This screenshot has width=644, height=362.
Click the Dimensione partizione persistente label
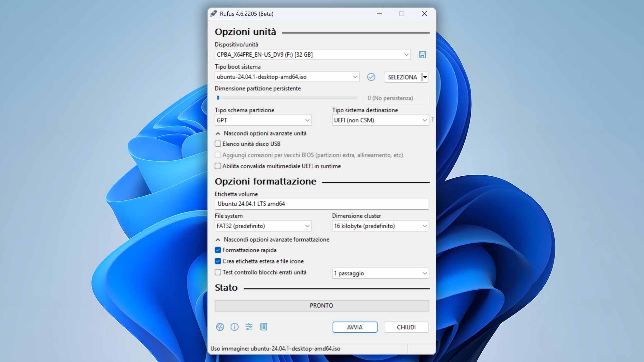(x=258, y=88)
